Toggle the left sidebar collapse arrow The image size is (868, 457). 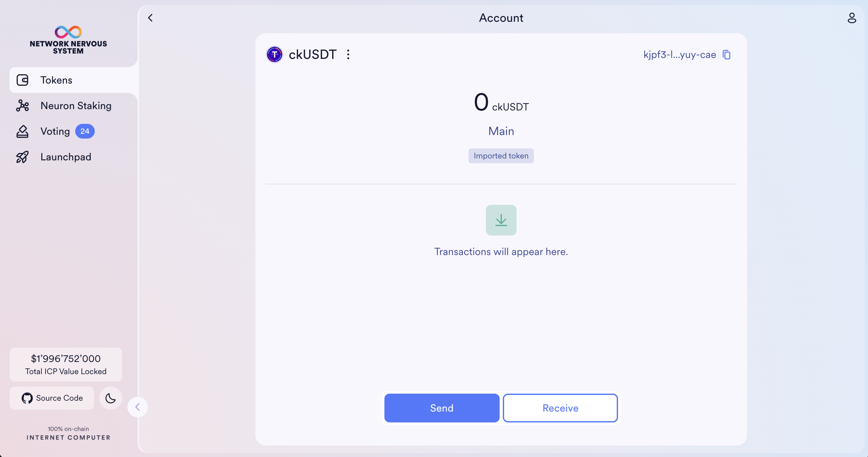tap(138, 407)
